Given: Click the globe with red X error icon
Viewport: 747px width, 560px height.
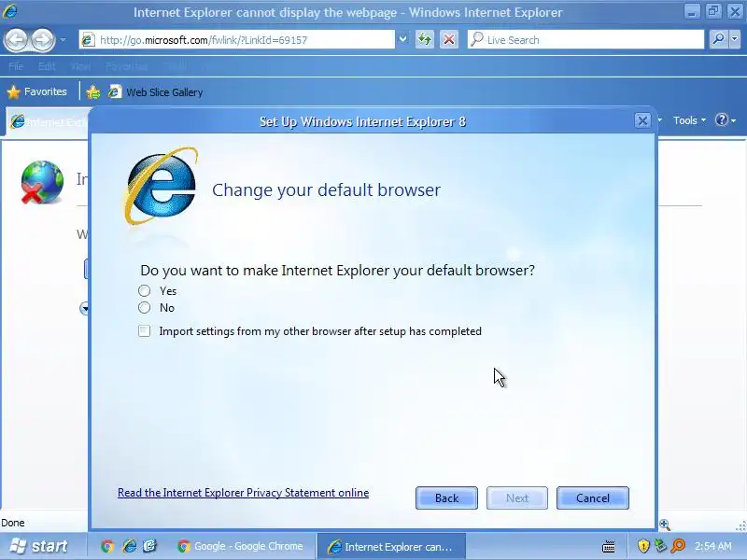Looking at the screenshot, I should point(42,182).
